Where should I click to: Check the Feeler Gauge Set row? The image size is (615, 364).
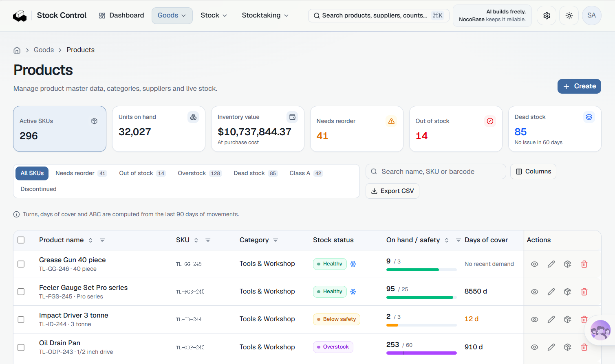[21, 292]
